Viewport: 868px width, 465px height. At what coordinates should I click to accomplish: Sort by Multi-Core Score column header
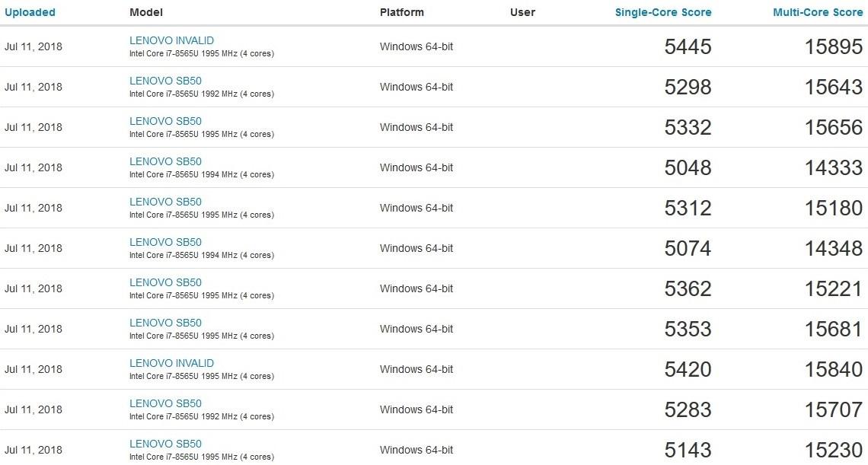click(817, 12)
